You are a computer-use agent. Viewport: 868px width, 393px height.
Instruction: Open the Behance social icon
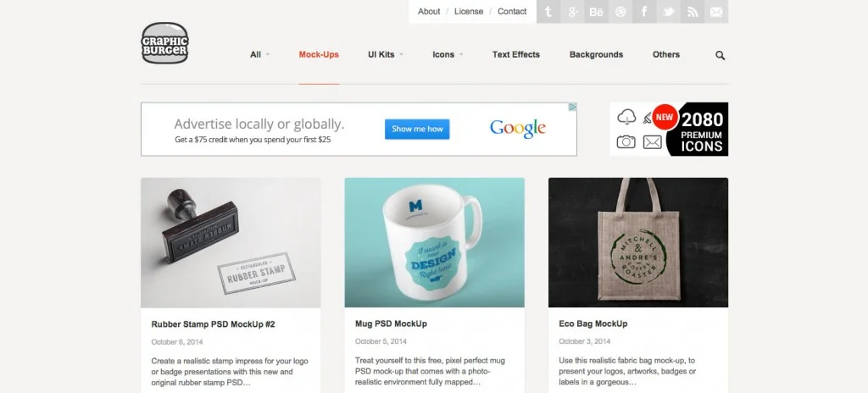[596, 12]
